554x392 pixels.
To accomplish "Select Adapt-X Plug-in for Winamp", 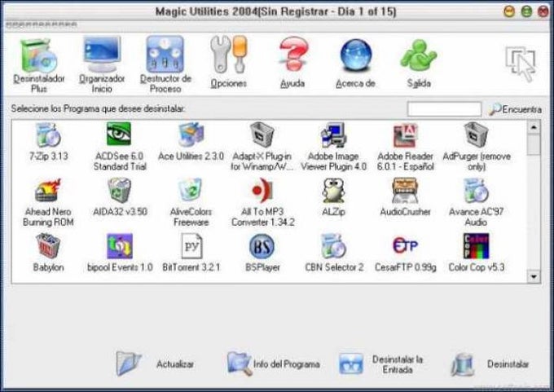I will click(x=262, y=147).
